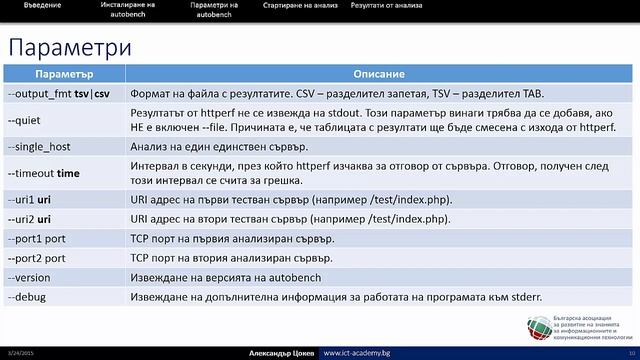Click the --port2 port parameter cell

(64, 258)
